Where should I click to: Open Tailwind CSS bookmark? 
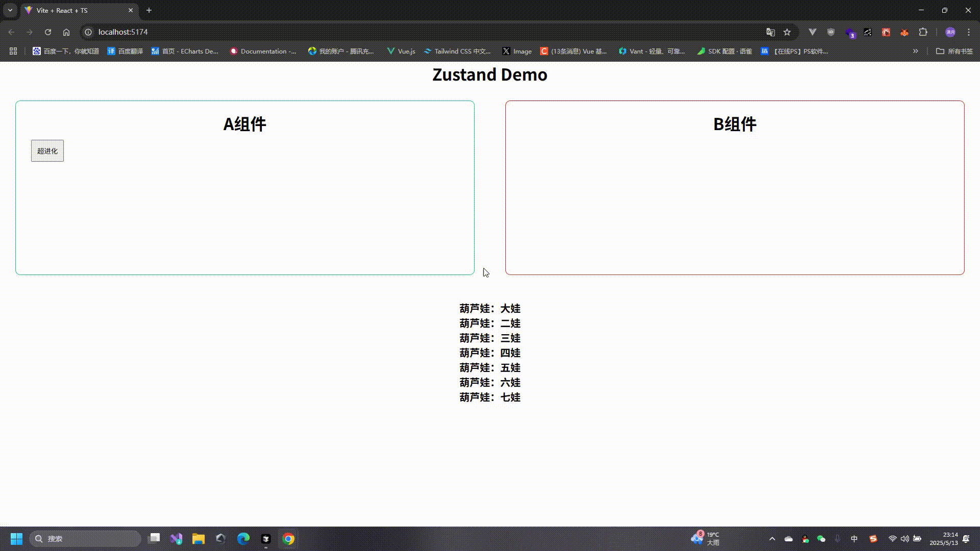coord(457,51)
